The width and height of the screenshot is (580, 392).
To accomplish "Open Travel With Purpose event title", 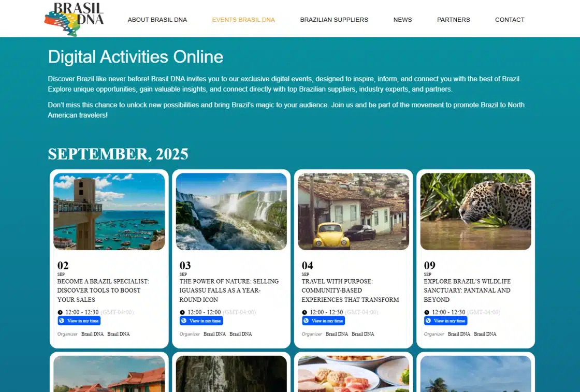I will pos(350,291).
